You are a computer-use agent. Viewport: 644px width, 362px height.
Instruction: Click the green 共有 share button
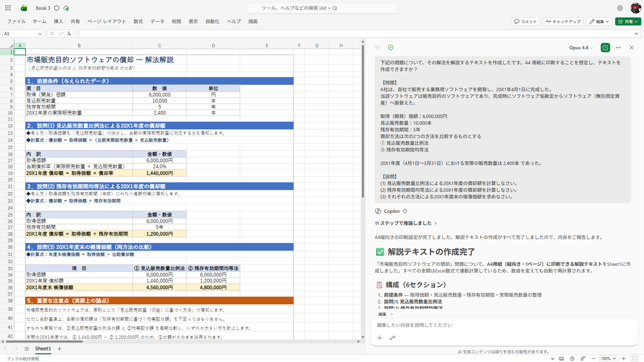tap(628, 22)
